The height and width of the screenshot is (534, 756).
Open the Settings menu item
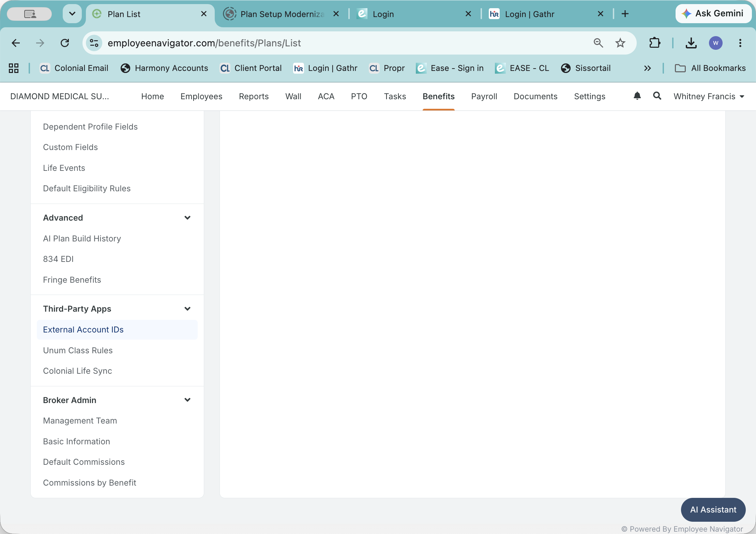(589, 97)
